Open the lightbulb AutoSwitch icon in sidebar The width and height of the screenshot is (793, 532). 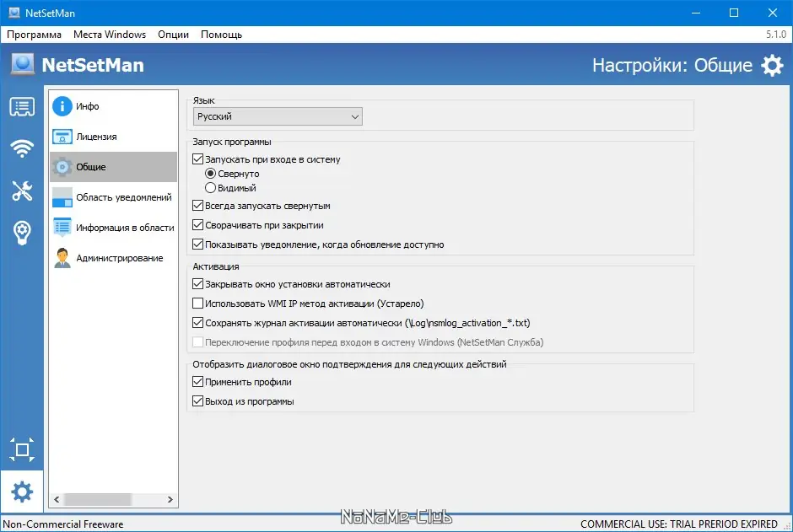(x=22, y=233)
